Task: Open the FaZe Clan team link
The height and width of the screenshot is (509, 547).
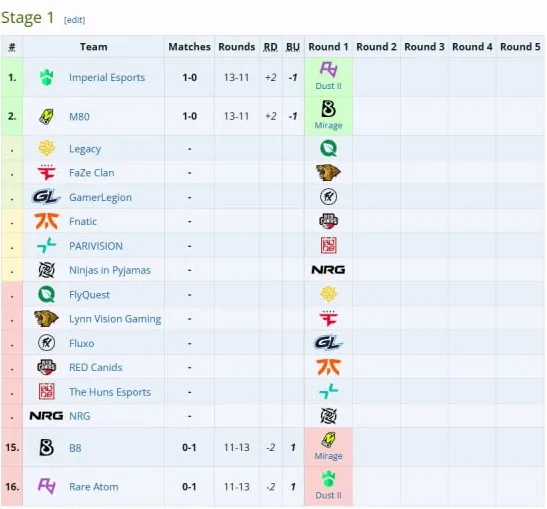Action: click(x=91, y=173)
